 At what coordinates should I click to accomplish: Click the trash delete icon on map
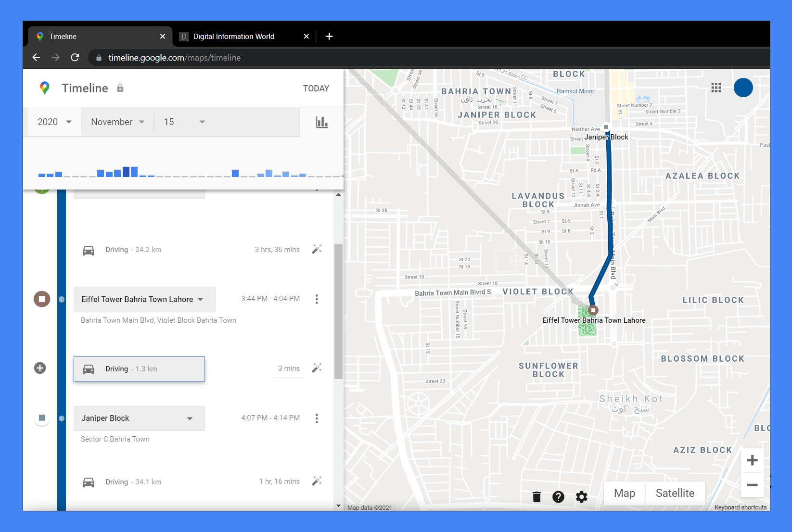click(537, 497)
